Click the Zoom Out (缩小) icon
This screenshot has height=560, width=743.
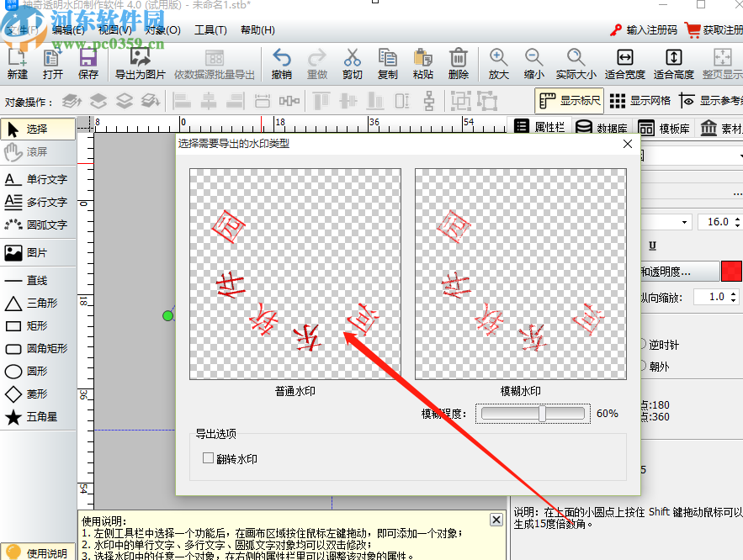(534, 64)
